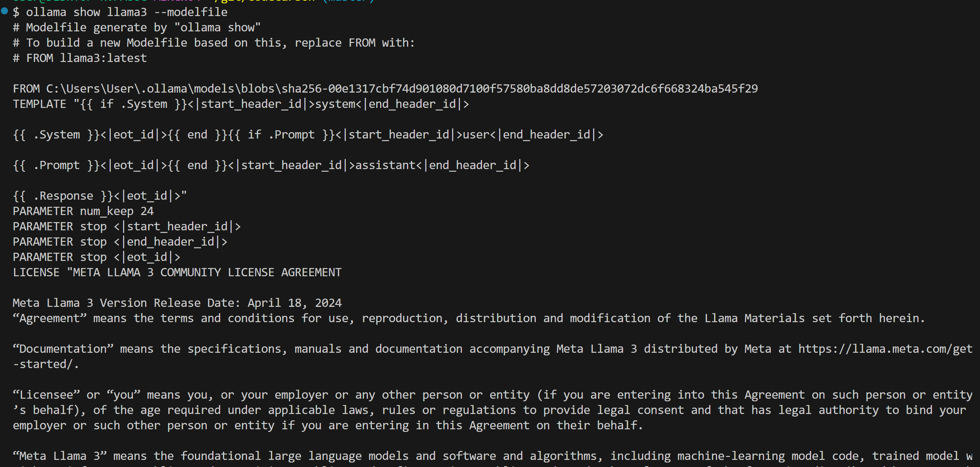Click the 'PARAMETER num_keep 24' line
Image resolution: width=980 pixels, height=467 pixels.
pyautogui.click(x=83, y=211)
